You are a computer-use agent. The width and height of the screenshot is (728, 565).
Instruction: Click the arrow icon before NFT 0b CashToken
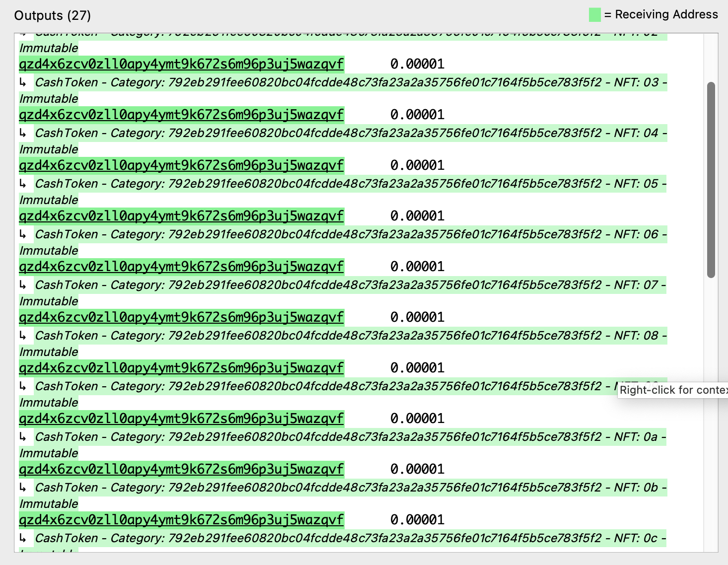(x=23, y=488)
